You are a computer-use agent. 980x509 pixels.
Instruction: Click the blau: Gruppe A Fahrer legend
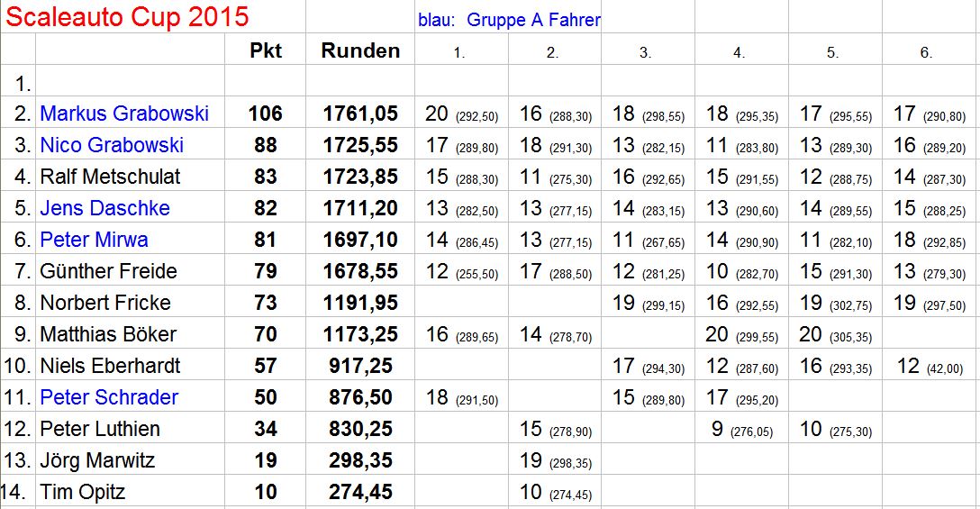pyautogui.click(x=509, y=20)
